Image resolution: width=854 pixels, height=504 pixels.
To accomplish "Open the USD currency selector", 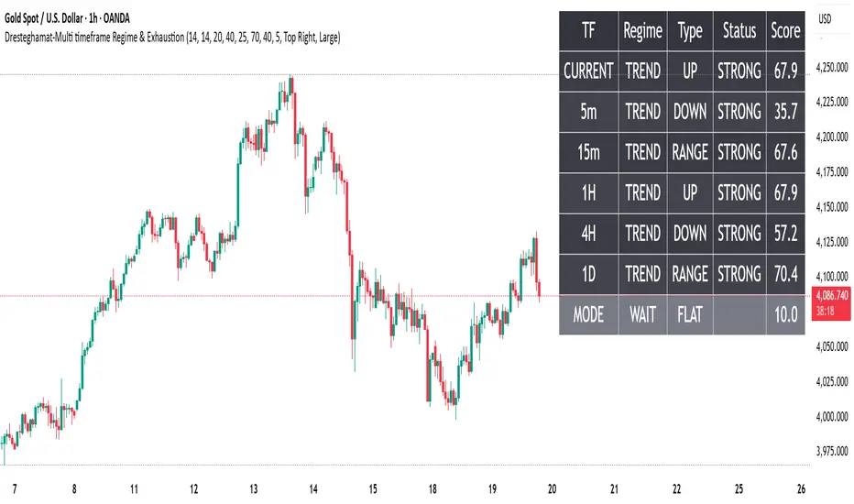I will click(825, 20).
